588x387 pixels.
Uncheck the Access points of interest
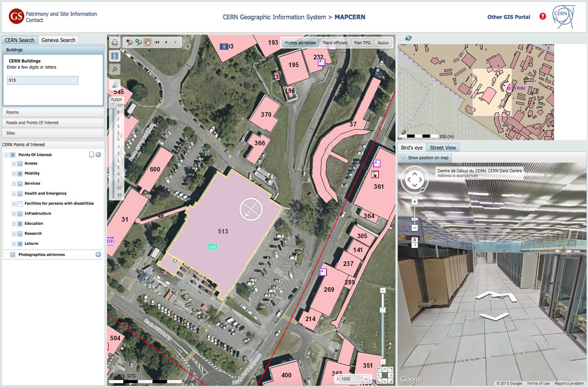pos(20,163)
